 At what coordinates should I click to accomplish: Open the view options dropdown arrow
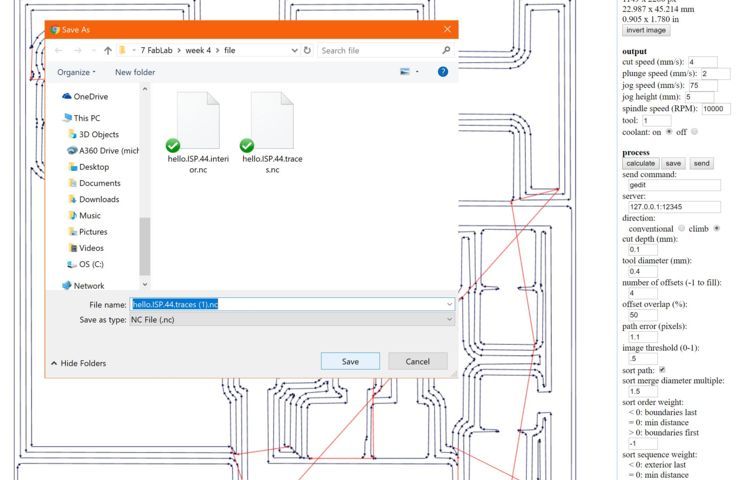click(x=417, y=72)
